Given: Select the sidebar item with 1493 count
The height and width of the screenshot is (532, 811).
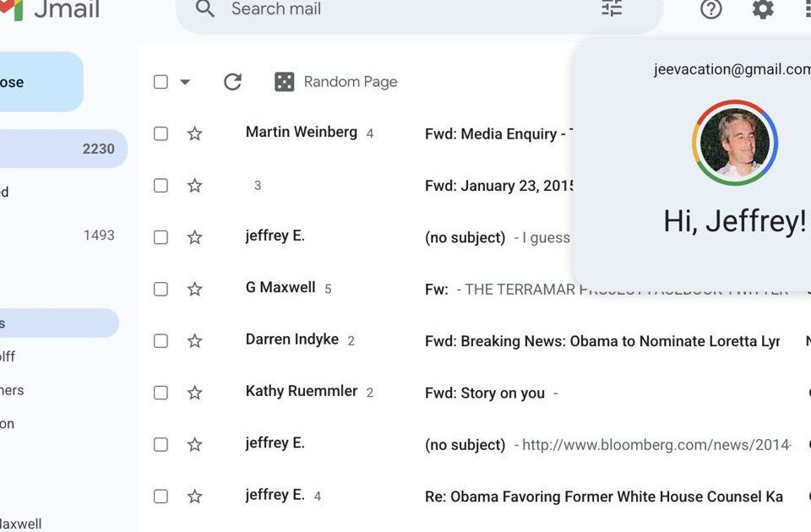Looking at the screenshot, I should click(59, 235).
